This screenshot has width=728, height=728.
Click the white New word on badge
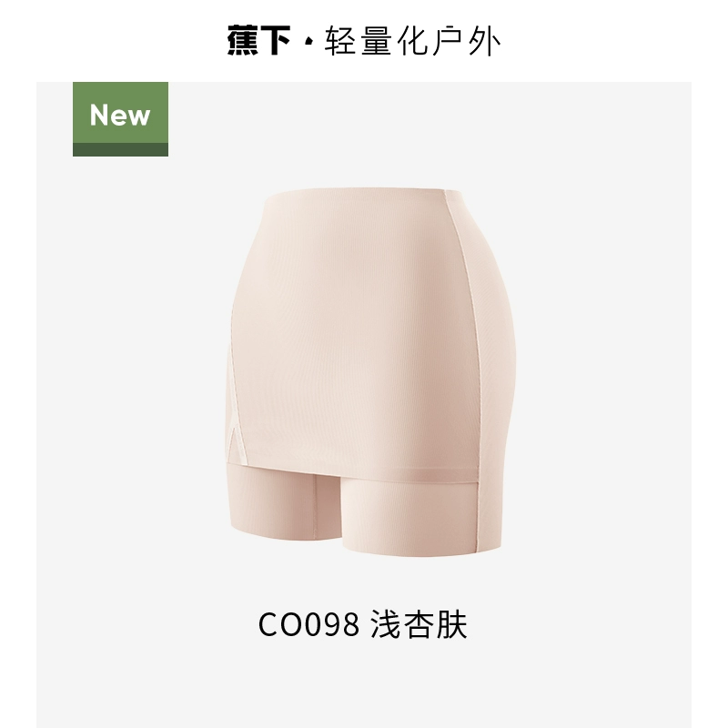point(120,115)
